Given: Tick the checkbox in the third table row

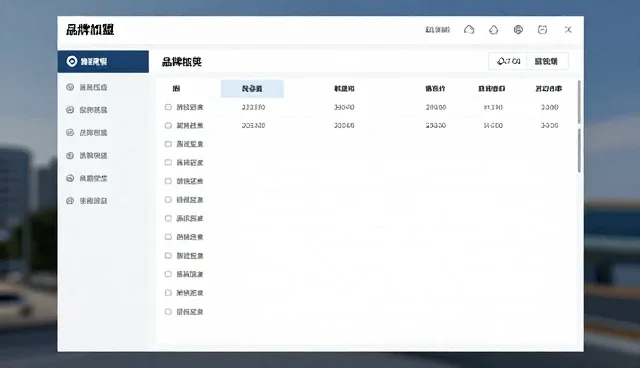Looking at the screenshot, I should 168,144.
